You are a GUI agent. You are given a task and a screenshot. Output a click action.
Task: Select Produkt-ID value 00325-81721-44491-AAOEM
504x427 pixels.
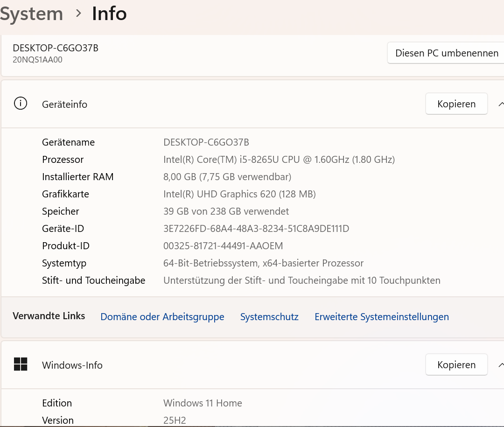coord(223,246)
